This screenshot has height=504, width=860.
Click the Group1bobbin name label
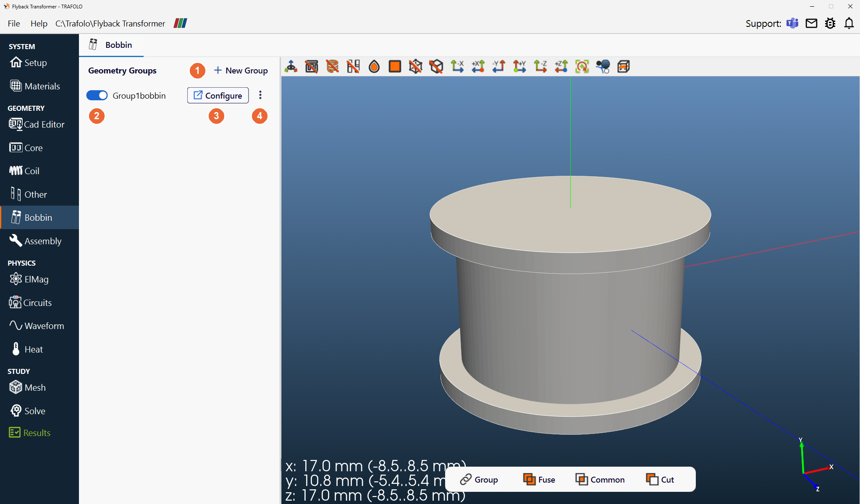pyautogui.click(x=139, y=96)
